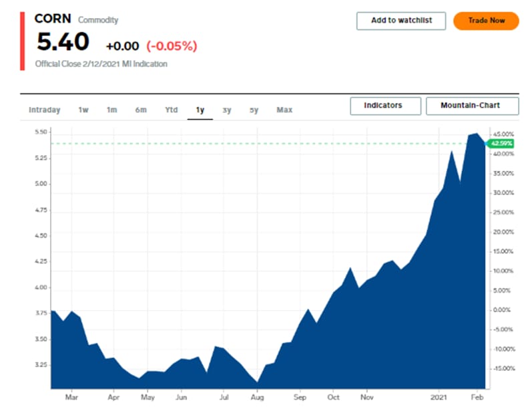The image size is (532, 419).
Task: Click the red -0.05% change figure
Action: [172, 46]
